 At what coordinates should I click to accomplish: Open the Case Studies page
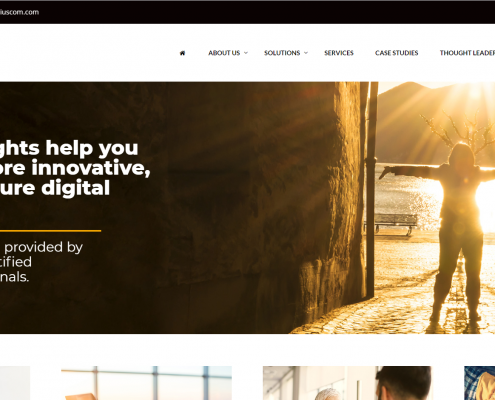click(396, 53)
